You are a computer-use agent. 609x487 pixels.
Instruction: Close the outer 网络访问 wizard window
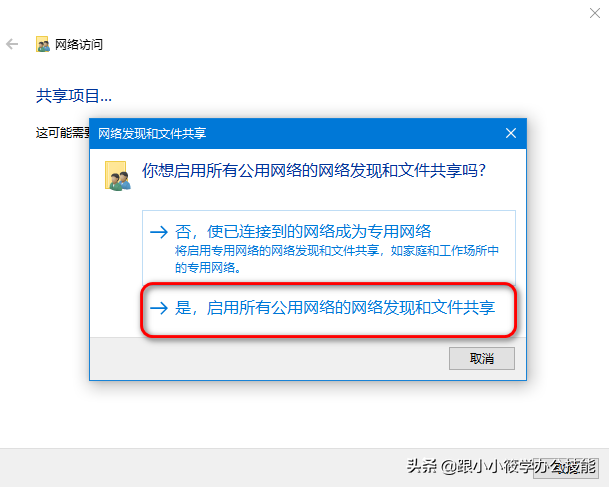595,13
